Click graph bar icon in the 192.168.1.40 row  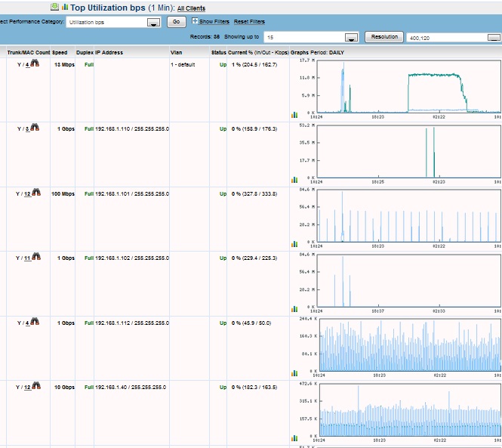pyautogui.click(x=294, y=438)
